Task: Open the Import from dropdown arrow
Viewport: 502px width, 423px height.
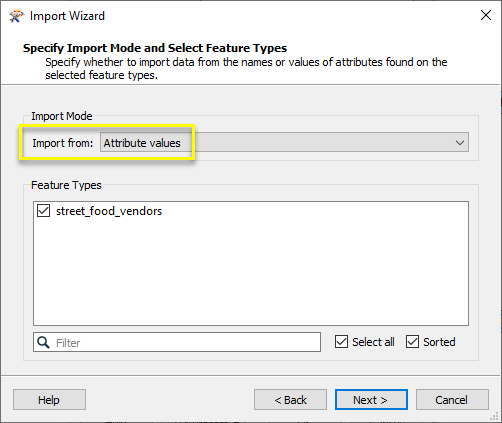Action: pyautogui.click(x=460, y=143)
